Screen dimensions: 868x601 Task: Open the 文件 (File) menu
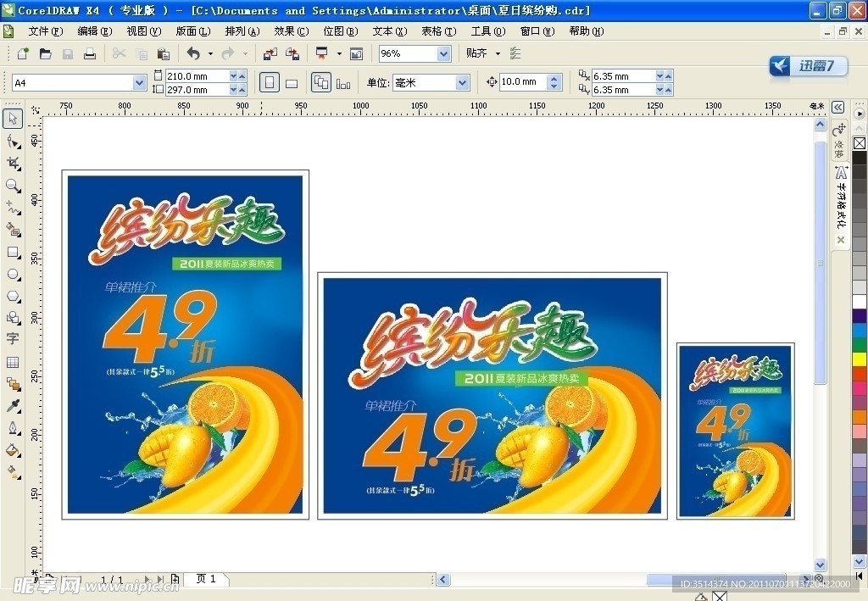(45, 31)
